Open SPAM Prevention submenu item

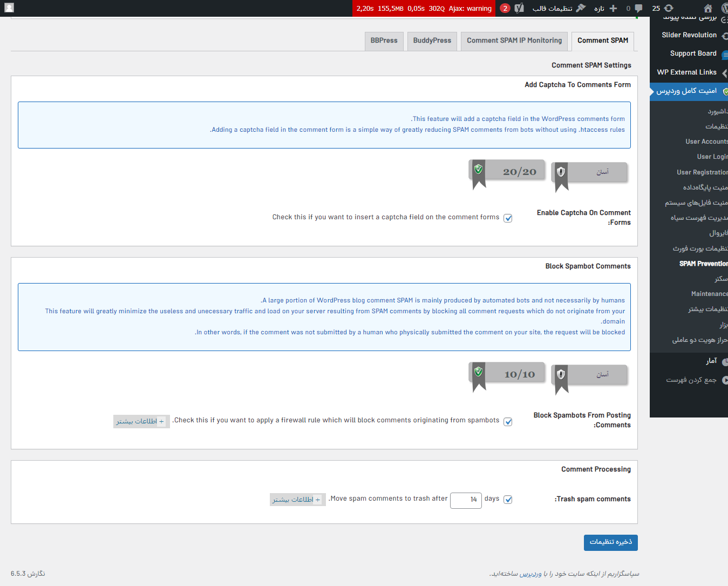[x=703, y=264]
